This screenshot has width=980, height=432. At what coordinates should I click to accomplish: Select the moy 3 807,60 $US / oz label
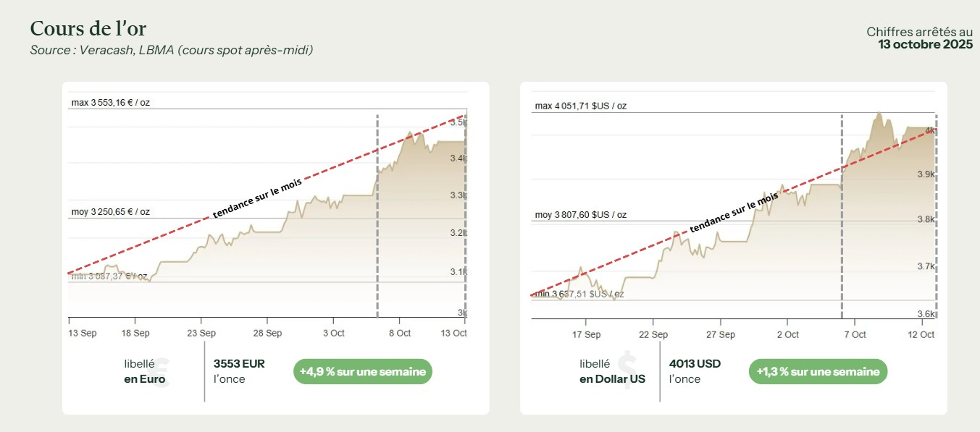coord(581,215)
